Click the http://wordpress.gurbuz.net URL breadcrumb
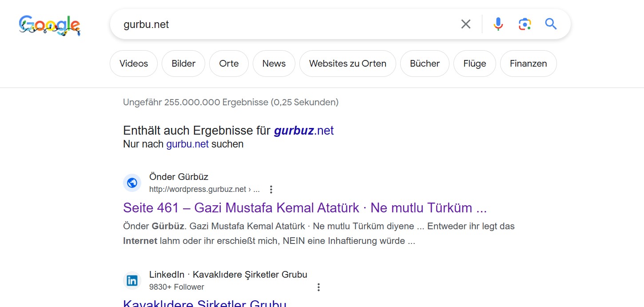This screenshot has width=644, height=307. pyautogui.click(x=204, y=189)
